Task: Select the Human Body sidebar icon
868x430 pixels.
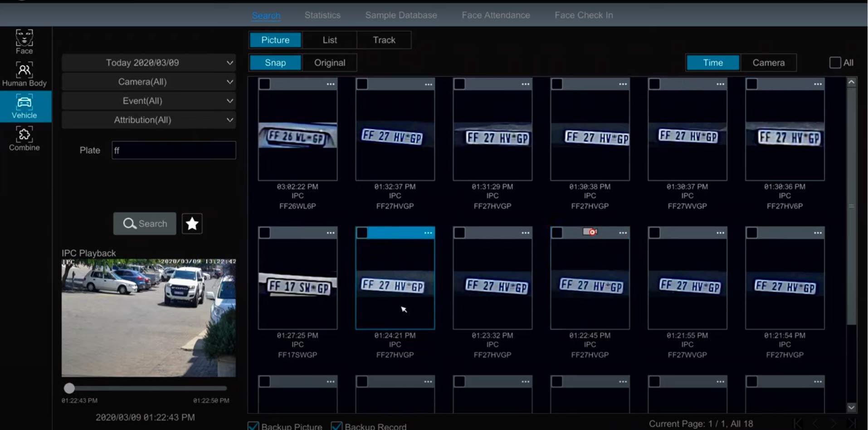Action: 24,74
